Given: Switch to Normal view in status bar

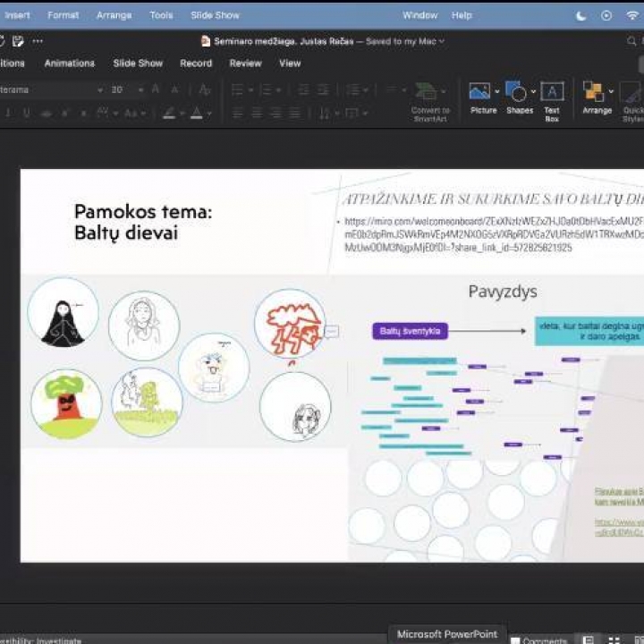Looking at the screenshot, I should (x=589, y=640).
